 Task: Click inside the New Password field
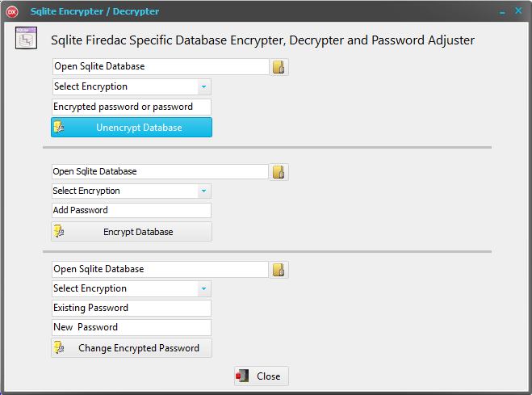tap(132, 327)
